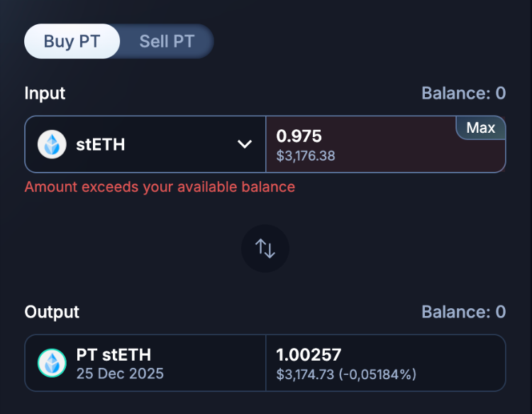Screen dimensions: 532x414
Task: Click the input amount field showing 0.975
Action: (x=386, y=144)
